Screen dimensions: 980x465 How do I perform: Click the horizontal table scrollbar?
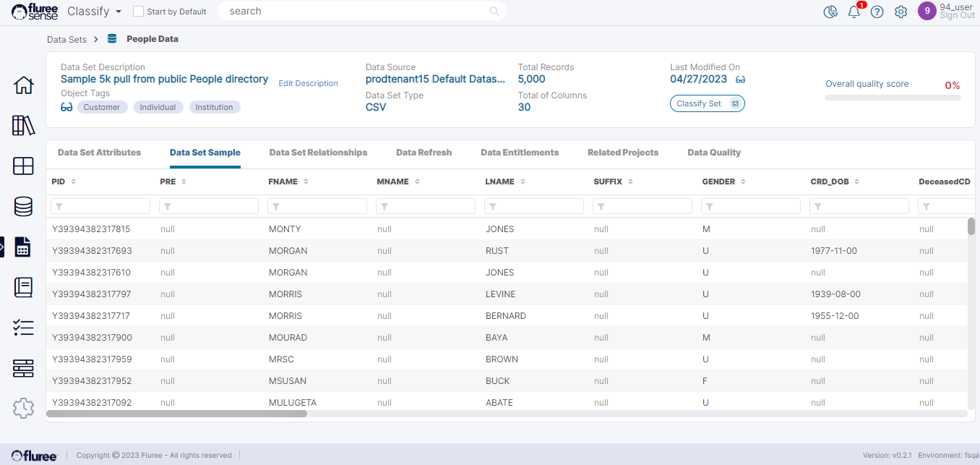(177, 414)
